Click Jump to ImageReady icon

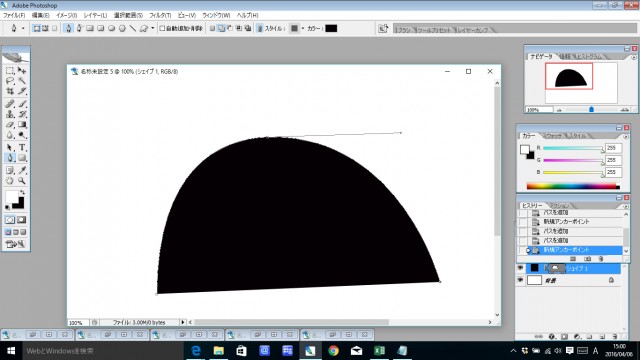(x=16, y=244)
